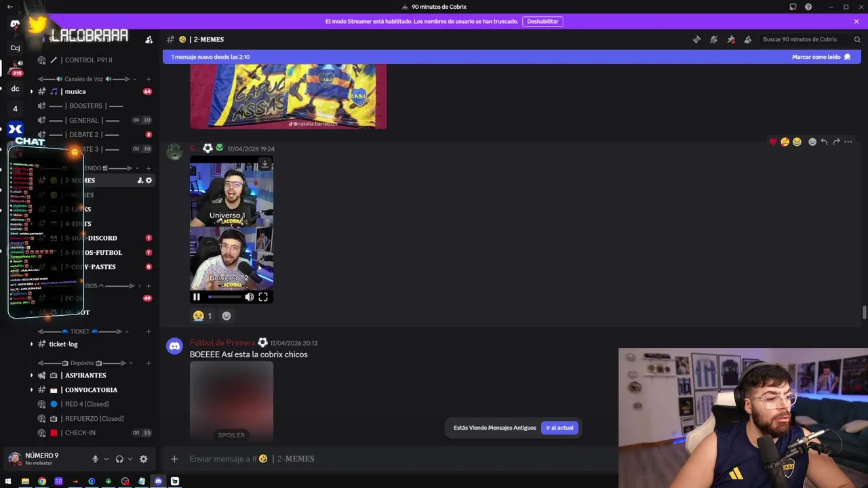Click Marcar como leído button

821,57
